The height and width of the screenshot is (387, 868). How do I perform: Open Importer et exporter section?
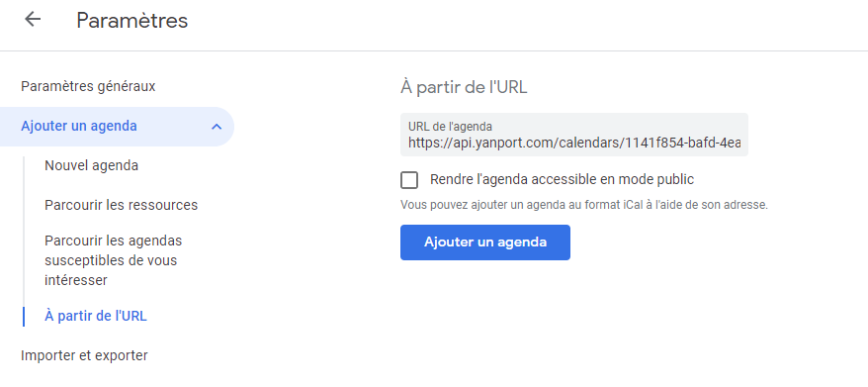tap(84, 355)
